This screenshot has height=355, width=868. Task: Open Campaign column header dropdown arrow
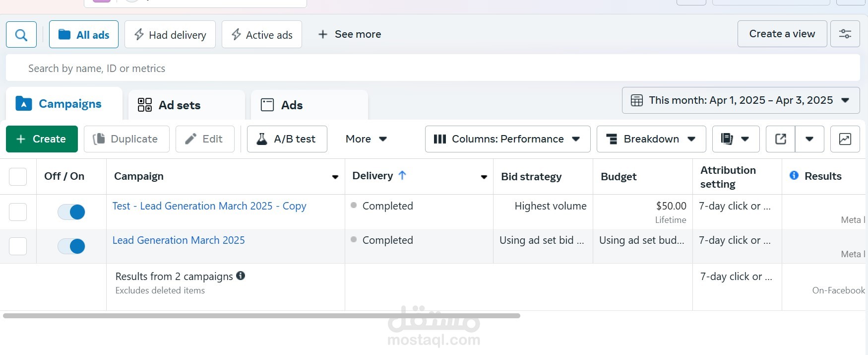(x=335, y=177)
